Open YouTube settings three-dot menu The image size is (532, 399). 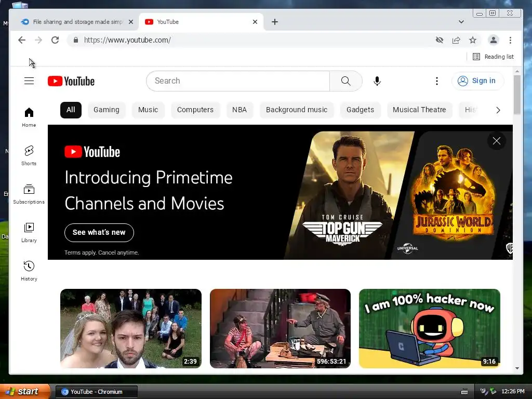[x=436, y=81]
